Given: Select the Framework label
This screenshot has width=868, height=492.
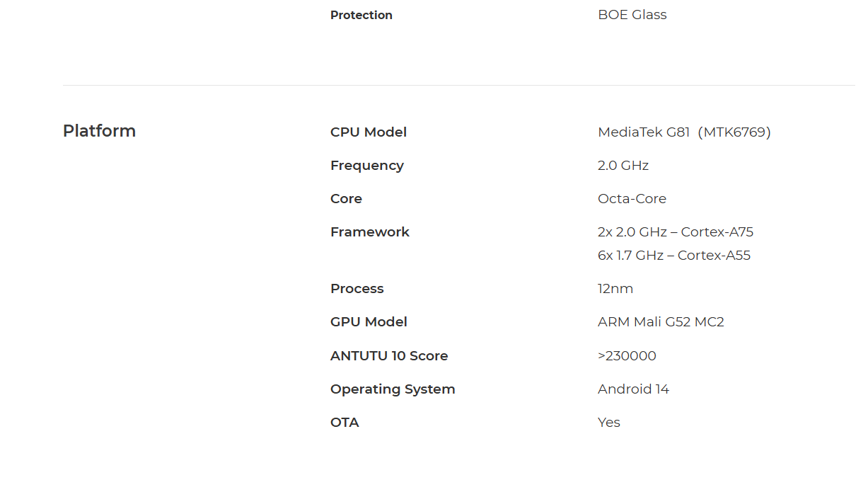Looking at the screenshot, I should 370,232.
